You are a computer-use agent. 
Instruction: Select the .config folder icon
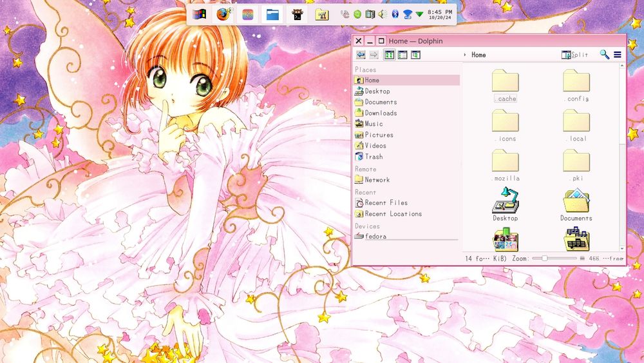576,81
